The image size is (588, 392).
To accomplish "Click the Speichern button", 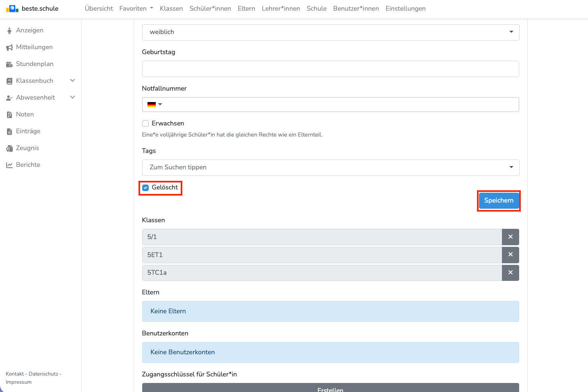I will [498, 201].
